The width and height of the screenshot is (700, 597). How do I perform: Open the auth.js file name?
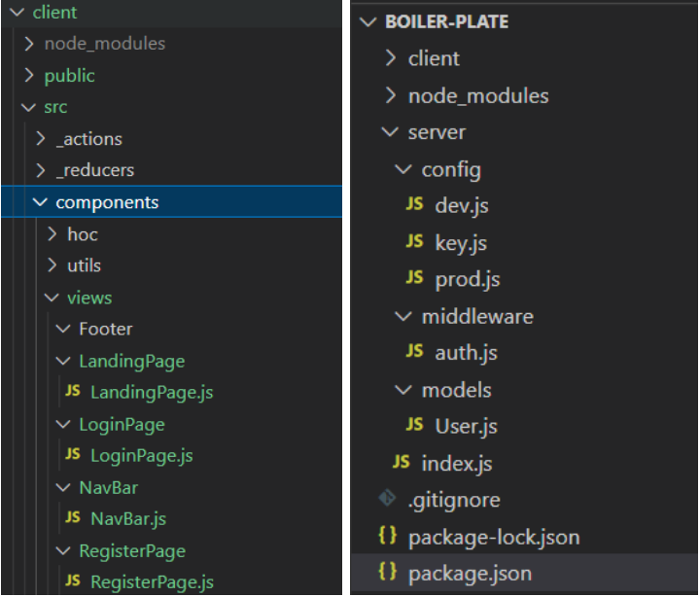click(x=466, y=353)
